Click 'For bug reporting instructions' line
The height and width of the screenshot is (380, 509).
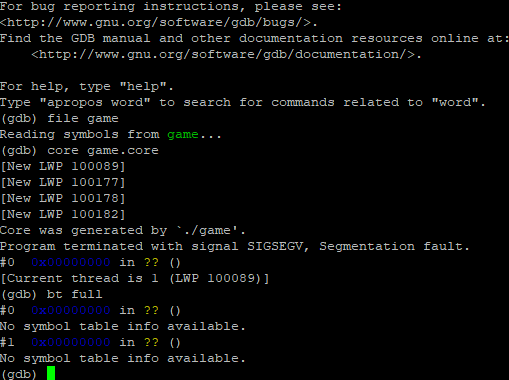coord(171,7)
